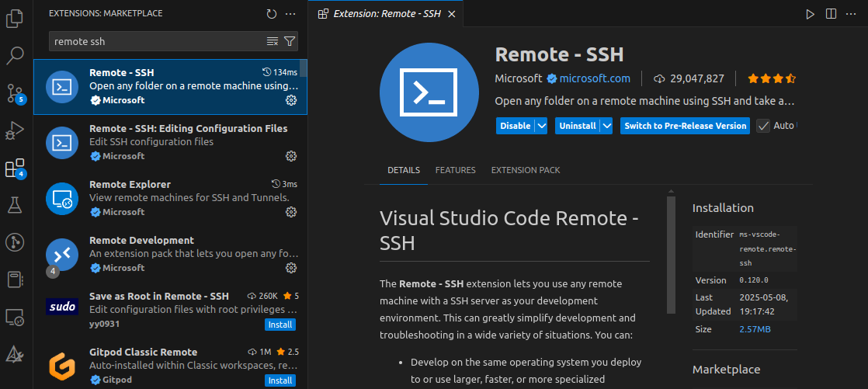This screenshot has height=389, width=868.
Task: Open the Source Control view
Action: tap(15, 93)
